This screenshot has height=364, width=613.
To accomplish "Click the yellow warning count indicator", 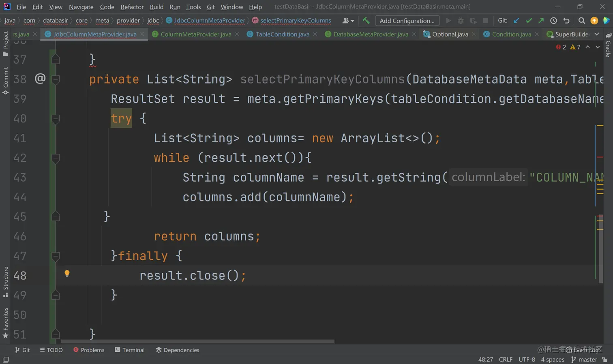I will (x=575, y=47).
